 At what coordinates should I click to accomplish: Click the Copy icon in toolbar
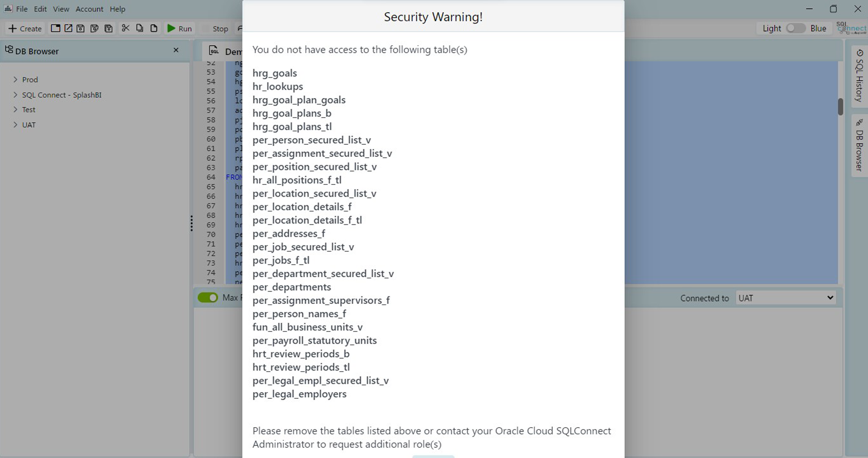[139, 28]
